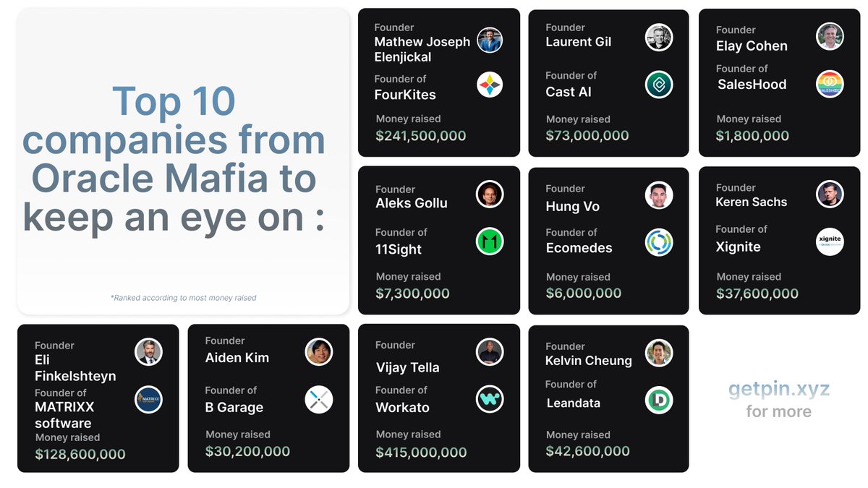Image resolution: width=868 pixels, height=488 pixels.
Task: Click the Cast AI logo icon
Action: click(659, 85)
